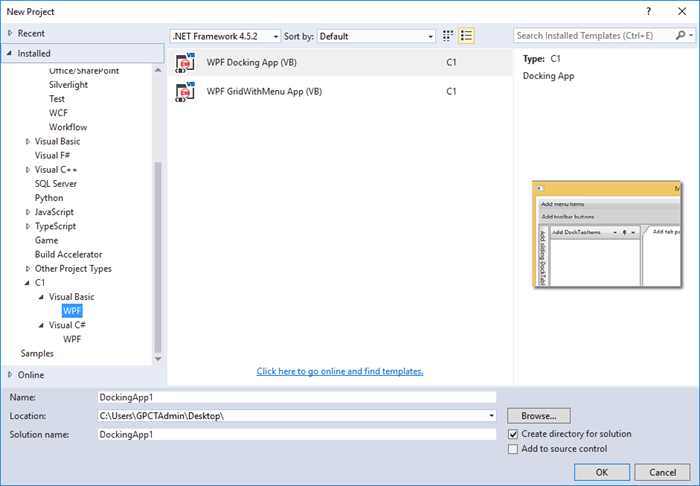The image size is (700, 486).
Task: Select the Python tree item
Action: click(x=49, y=198)
